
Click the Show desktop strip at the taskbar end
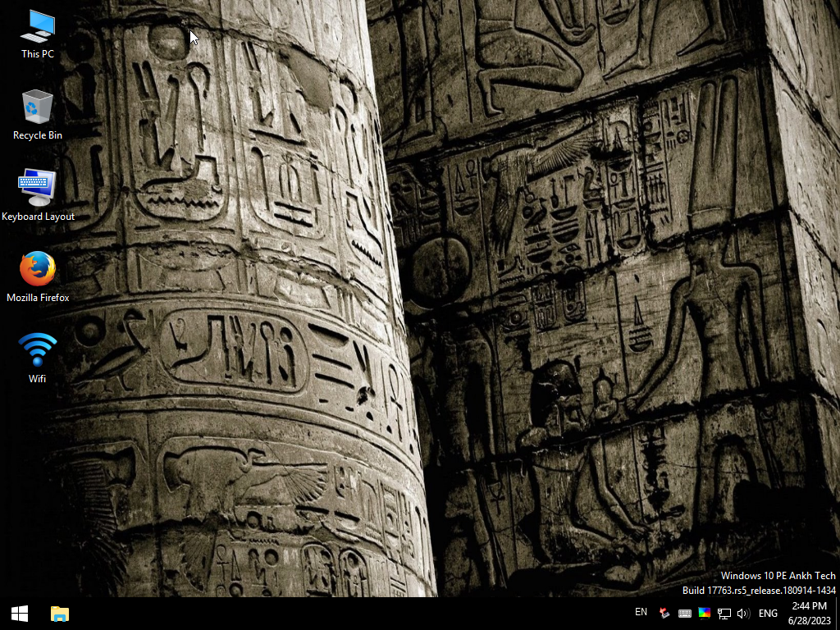coord(838,614)
